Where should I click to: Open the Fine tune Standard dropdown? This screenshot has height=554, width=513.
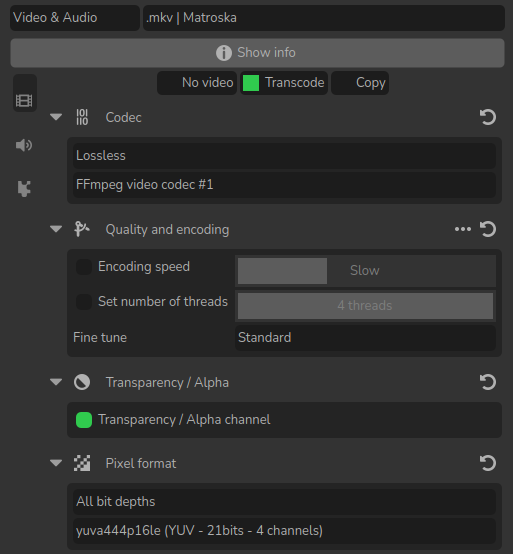[x=365, y=337]
